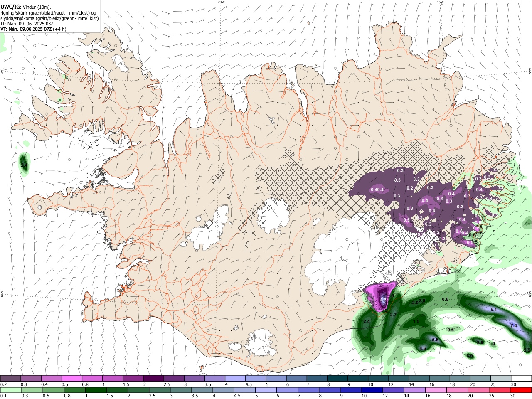Screen dimensions: 532x399
Task: Pick the '4.6' rain value label
Action: 423,348
